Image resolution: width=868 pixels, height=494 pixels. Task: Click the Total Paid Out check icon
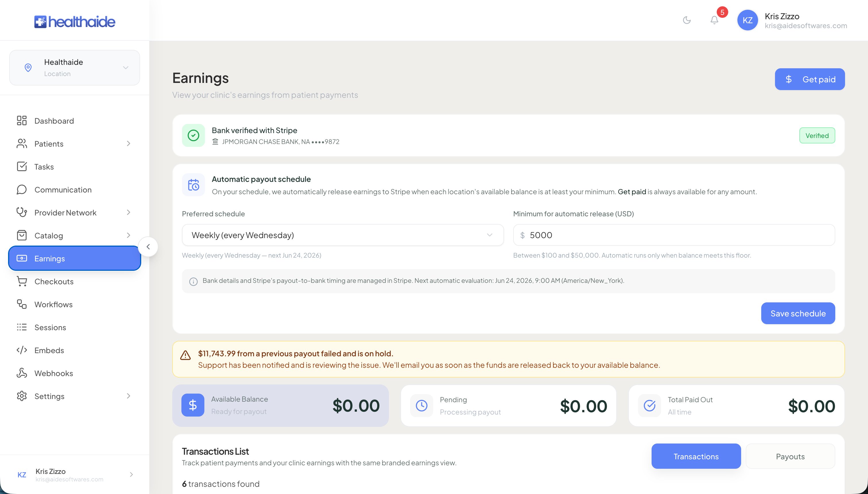(649, 405)
